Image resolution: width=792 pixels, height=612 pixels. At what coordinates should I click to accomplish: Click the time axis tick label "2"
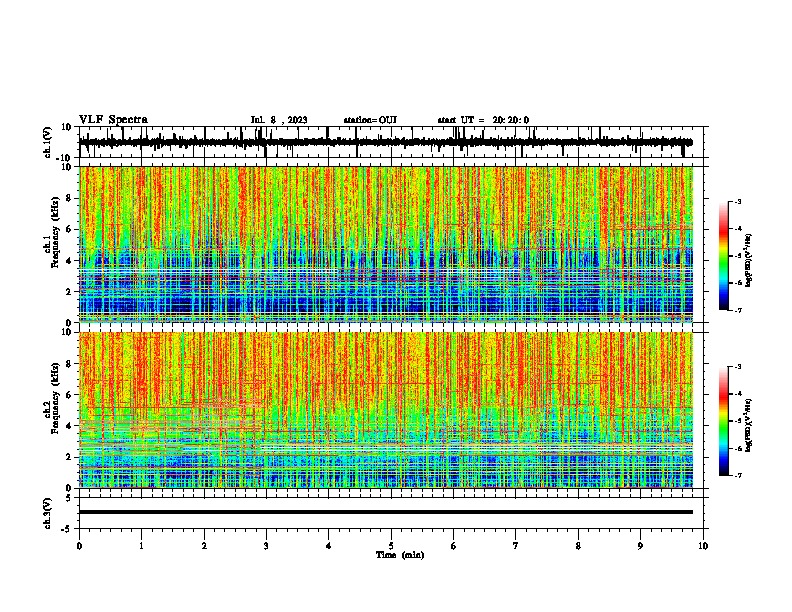pos(204,546)
